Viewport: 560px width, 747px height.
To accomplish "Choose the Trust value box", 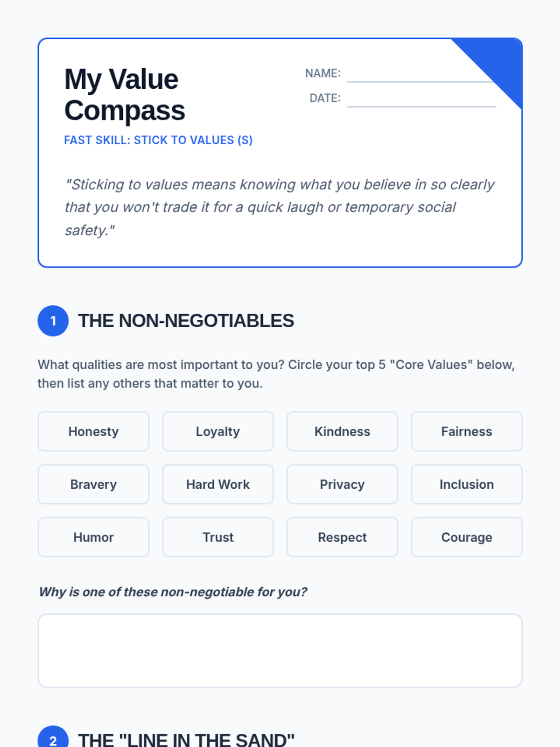I will tap(218, 537).
